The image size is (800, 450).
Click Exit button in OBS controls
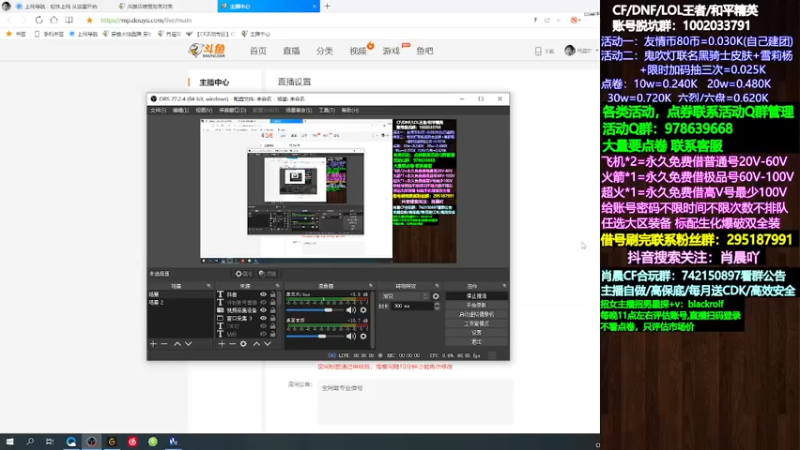tap(477, 342)
